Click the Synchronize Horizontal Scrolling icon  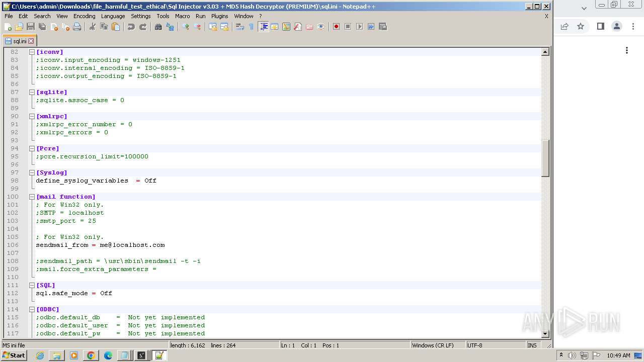pos(224,27)
